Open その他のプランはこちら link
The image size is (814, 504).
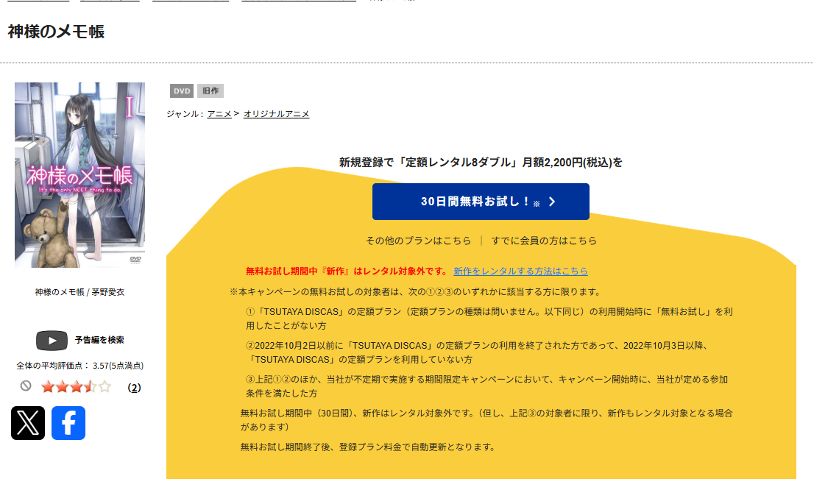[x=419, y=241]
